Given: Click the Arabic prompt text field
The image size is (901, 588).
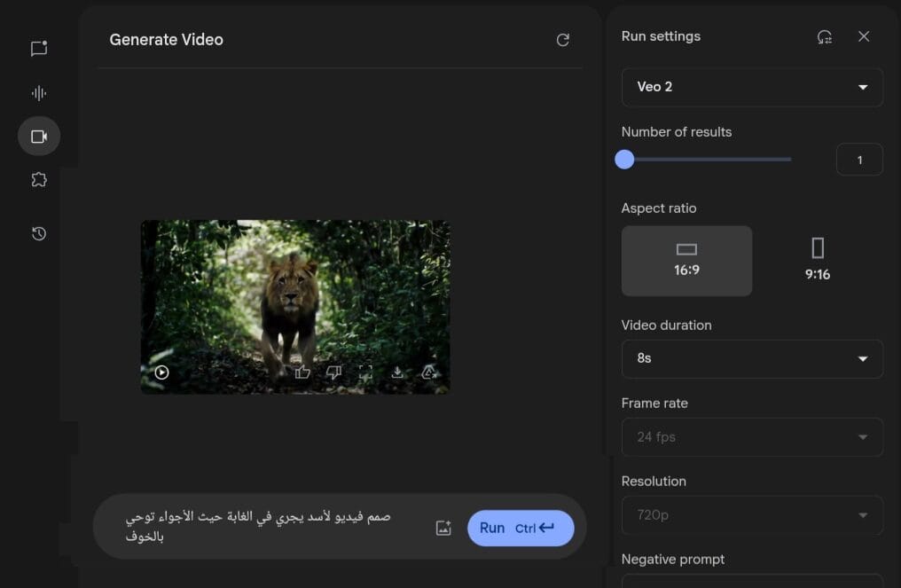Looking at the screenshot, I should (x=266, y=527).
